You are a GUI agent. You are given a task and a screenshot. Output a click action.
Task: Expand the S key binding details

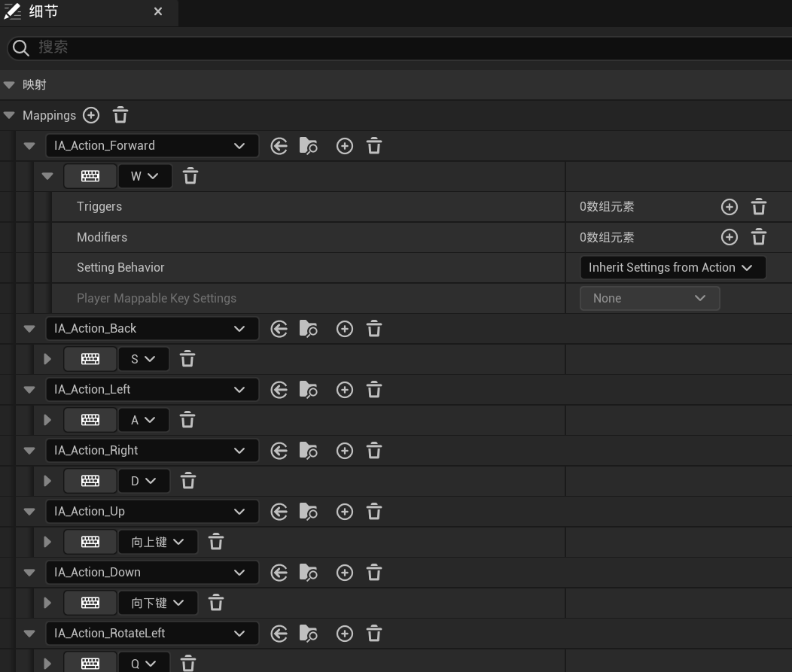(47, 359)
